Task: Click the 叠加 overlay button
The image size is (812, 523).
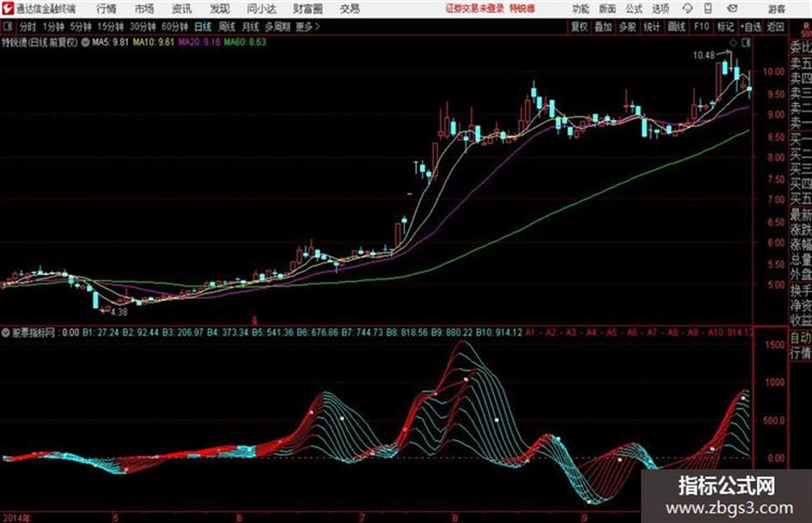Action: [603, 27]
